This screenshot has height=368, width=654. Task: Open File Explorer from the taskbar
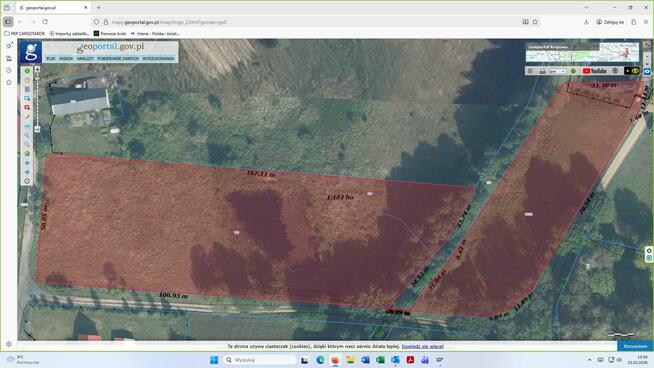[350, 360]
